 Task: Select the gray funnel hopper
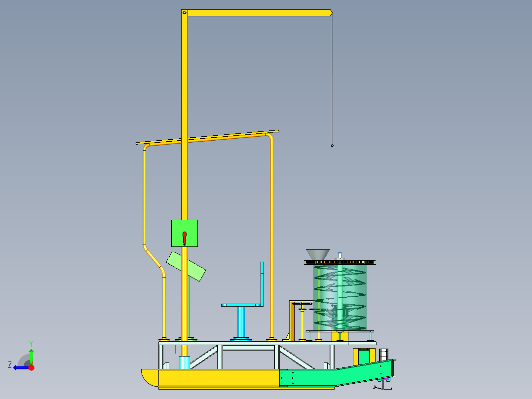(318, 255)
